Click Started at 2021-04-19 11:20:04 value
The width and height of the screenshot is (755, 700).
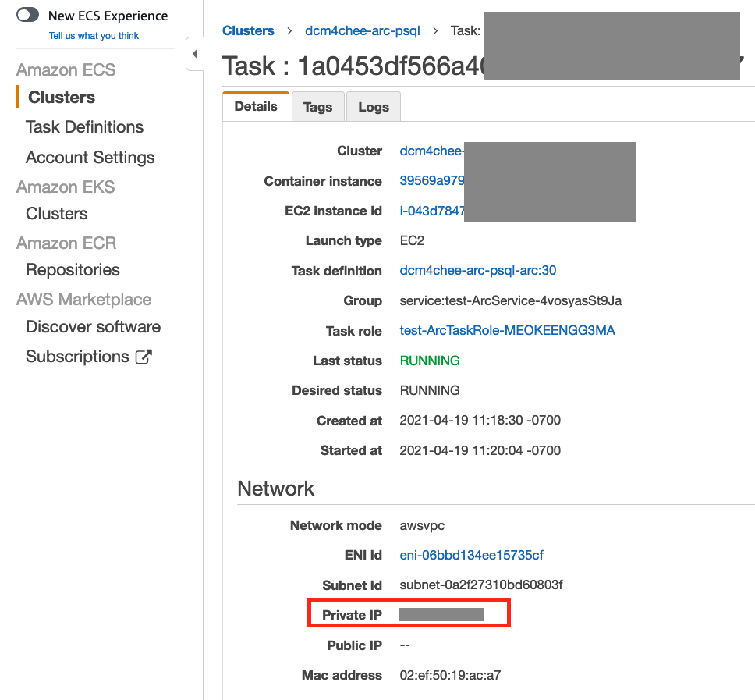(480, 450)
